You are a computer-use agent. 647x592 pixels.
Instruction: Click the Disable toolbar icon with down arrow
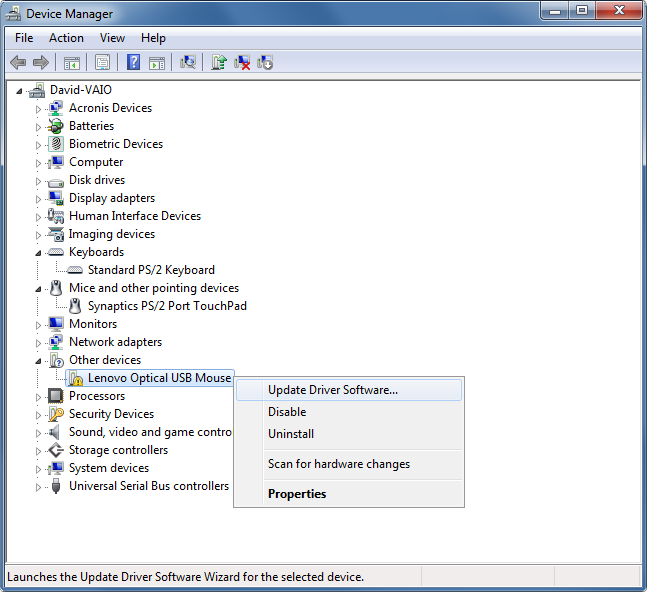point(265,62)
